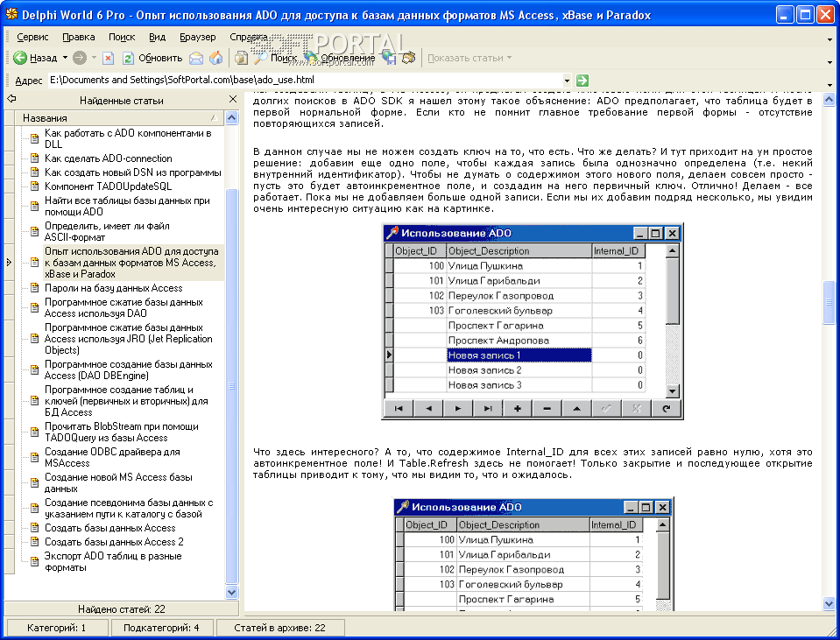Click the article content scrollbar thumb
840x640 pixels.
point(829,302)
